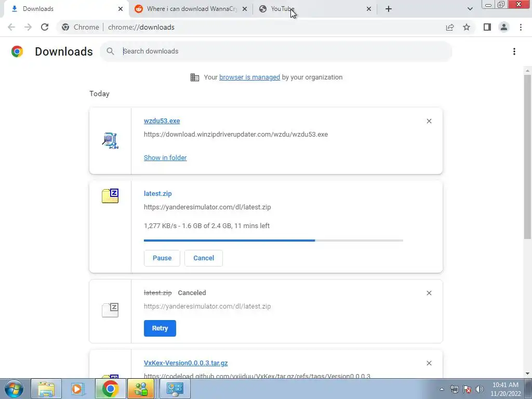Viewport: 532px width, 399px height.
Task: Show hidden system tray icons
Action: (x=442, y=389)
